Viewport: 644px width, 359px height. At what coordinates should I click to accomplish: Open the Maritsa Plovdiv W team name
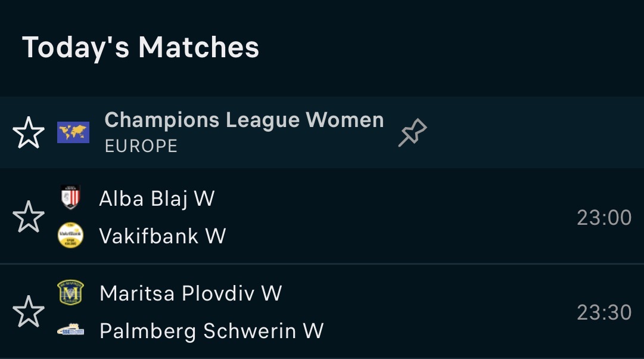pyautogui.click(x=190, y=293)
